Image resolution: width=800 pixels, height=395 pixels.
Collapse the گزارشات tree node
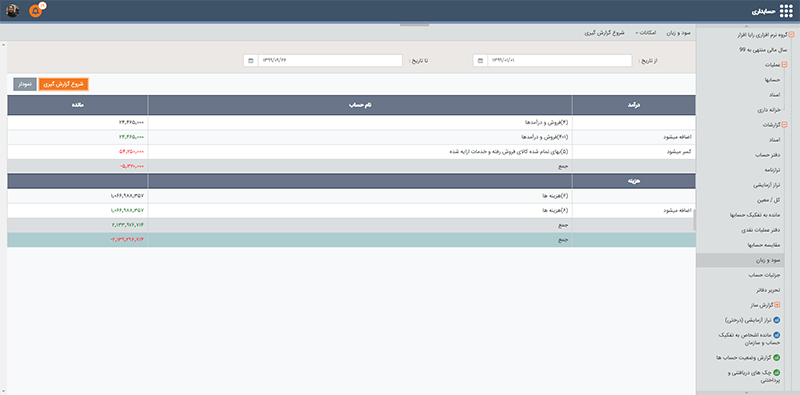[784, 125]
